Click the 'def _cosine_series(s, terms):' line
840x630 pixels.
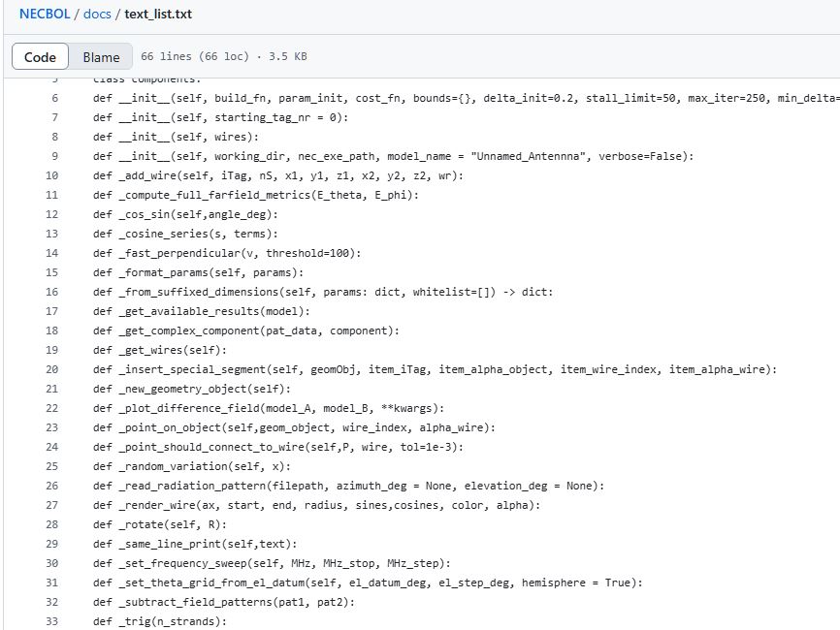pyautogui.click(x=185, y=234)
